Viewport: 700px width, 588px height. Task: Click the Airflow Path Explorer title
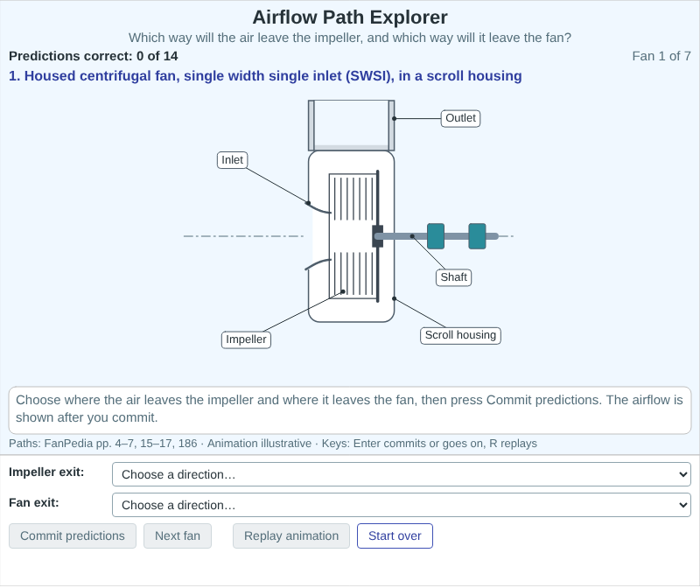(350, 17)
